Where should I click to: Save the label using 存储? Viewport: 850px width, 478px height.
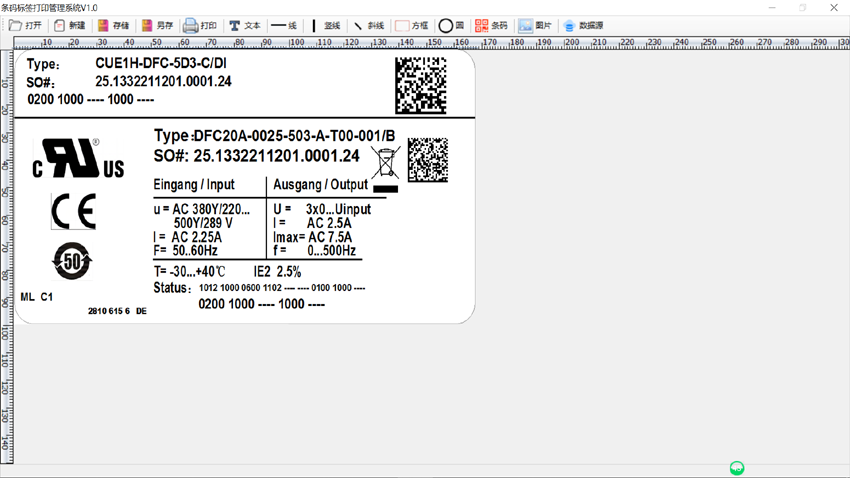(x=113, y=26)
